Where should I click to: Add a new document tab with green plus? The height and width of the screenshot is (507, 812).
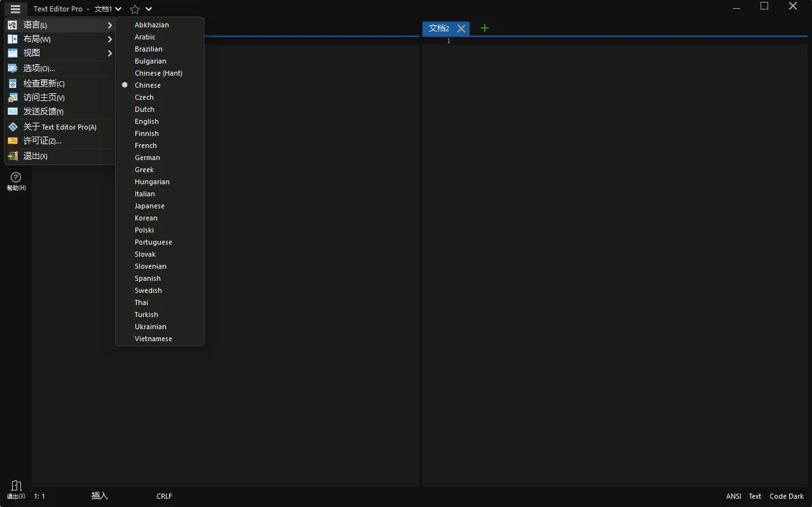[x=484, y=28]
